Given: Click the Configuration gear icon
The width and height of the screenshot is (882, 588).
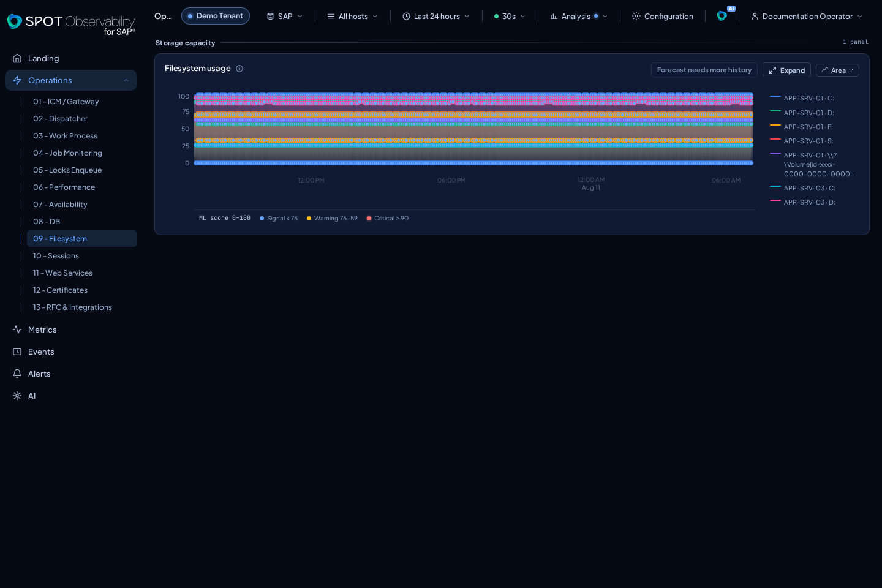Looking at the screenshot, I should pos(636,17).
